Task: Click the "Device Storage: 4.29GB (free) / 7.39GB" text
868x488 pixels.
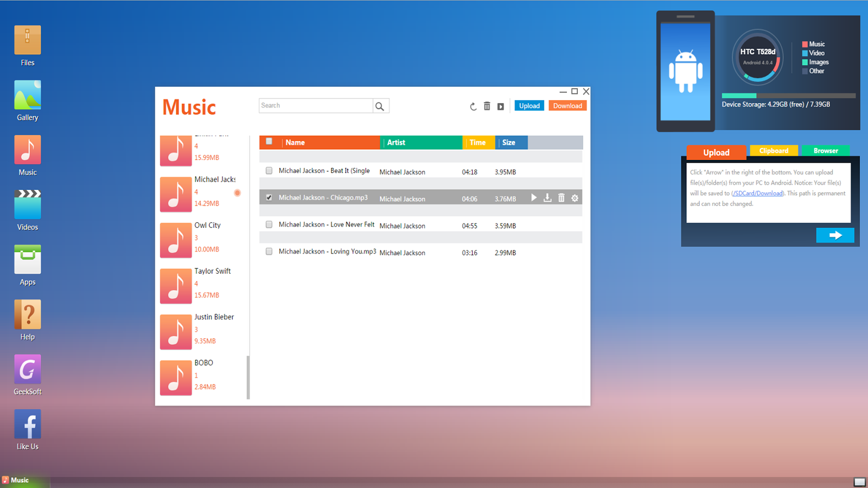Action: (x=776, y=105)
